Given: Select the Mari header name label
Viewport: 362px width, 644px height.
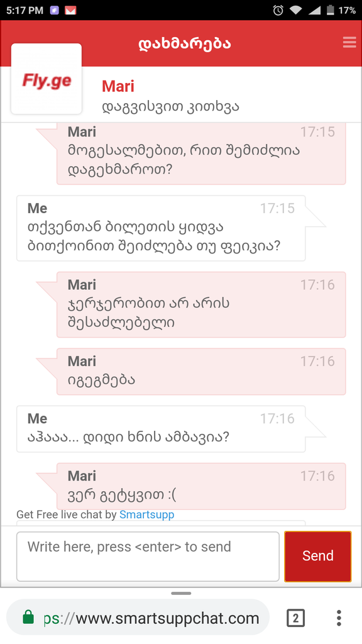Looking at the screenshot, I should [118, 86].
